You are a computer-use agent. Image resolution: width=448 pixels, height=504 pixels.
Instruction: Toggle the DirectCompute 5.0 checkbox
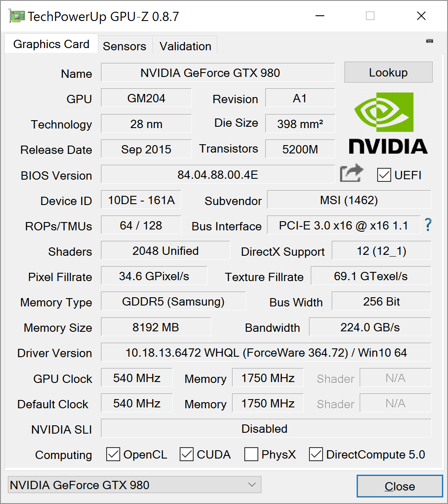(x=316, y=455)
